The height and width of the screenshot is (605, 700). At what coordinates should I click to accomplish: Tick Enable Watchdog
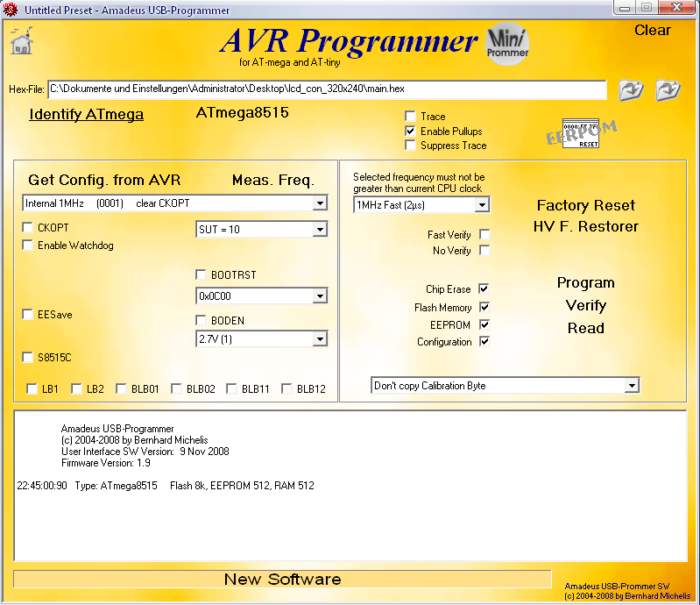coord(28,245)
